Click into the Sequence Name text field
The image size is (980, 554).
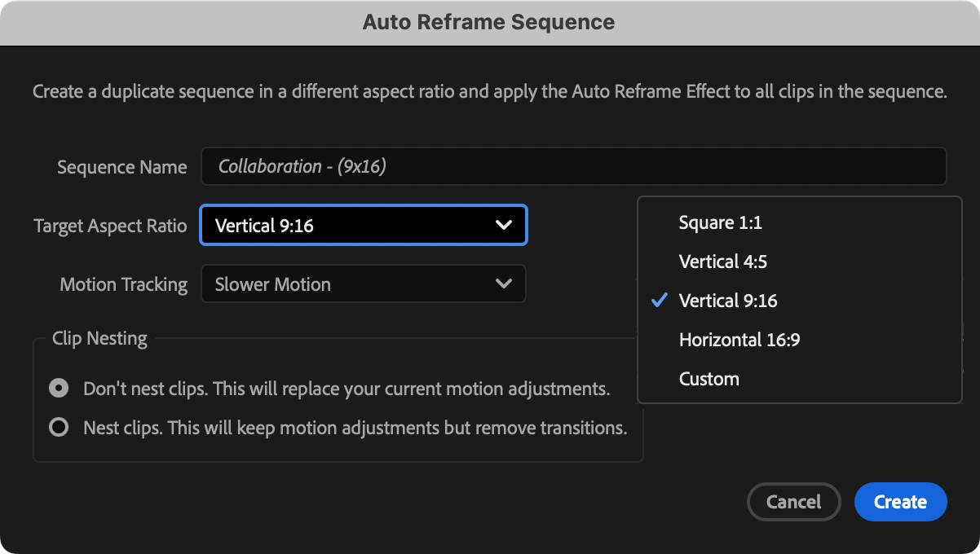click(573, 166)
